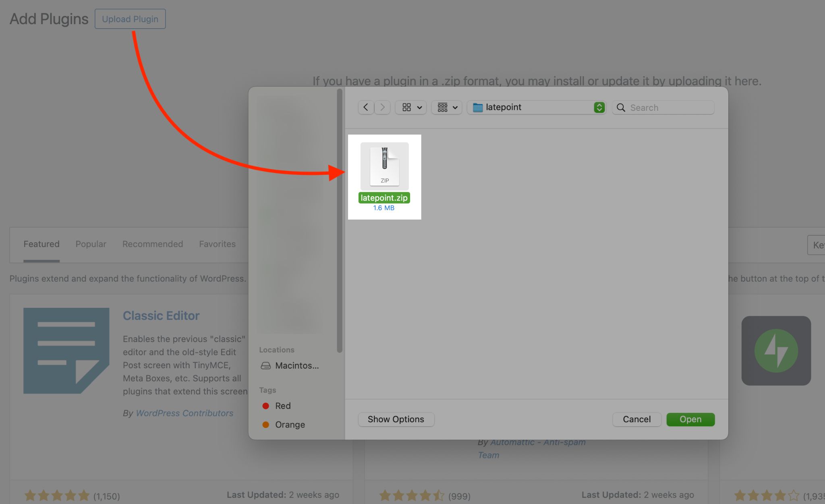The image size is (825, 504).
Task: Toggle the Upload Plugin button
Action: click(130, 18)
